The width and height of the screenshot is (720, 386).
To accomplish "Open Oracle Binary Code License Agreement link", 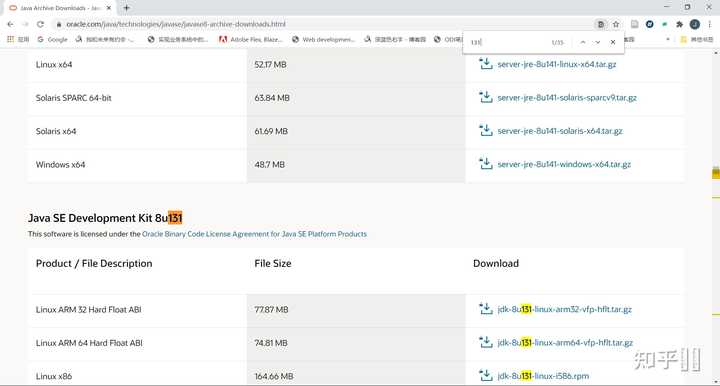I will coord(254,234).
